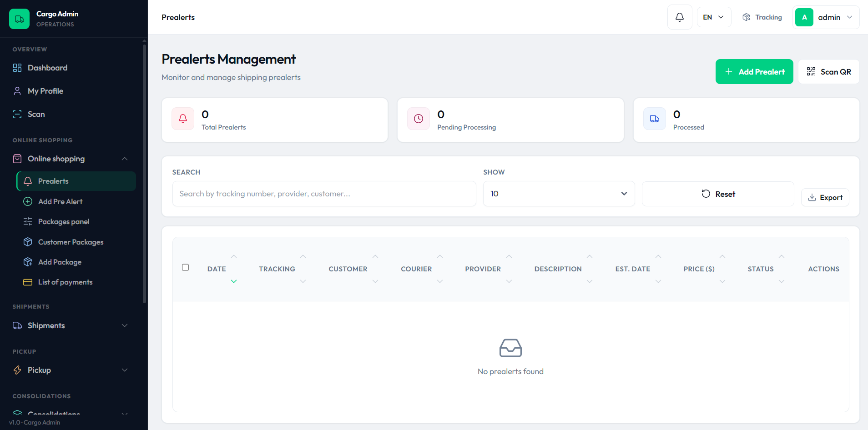
Task: Click the 'No prealerts found' text
Action: pos(510,371)
